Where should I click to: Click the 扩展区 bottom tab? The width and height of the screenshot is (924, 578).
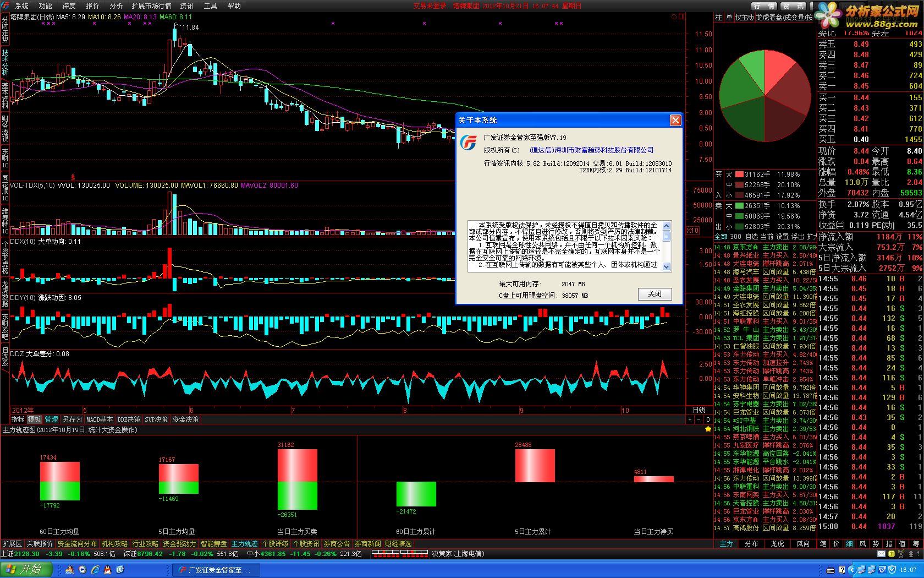12,544
